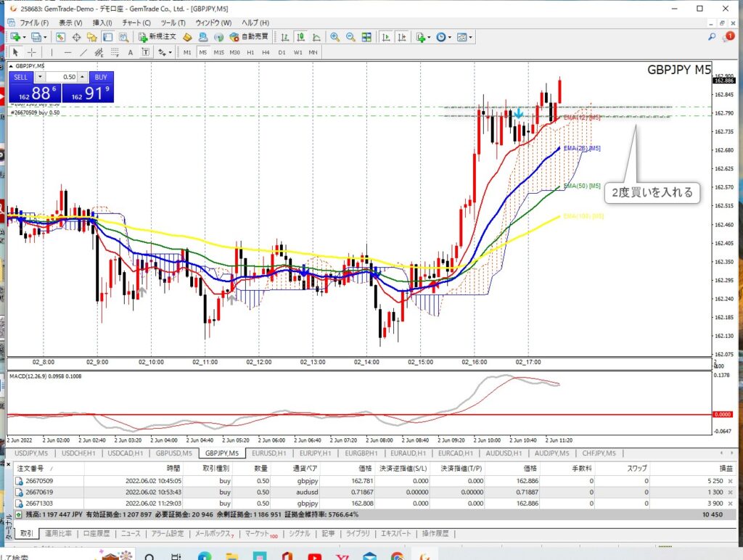The image size is (743, 560).
Task: Switch to M15 timeframe
Action: pos(219,52)
